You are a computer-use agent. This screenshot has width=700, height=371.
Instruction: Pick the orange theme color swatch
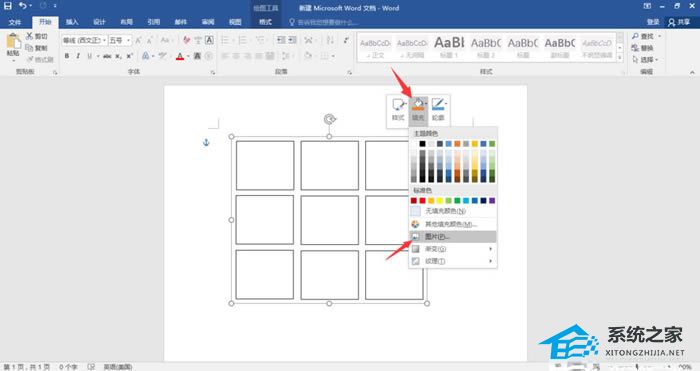coord(457,144)
